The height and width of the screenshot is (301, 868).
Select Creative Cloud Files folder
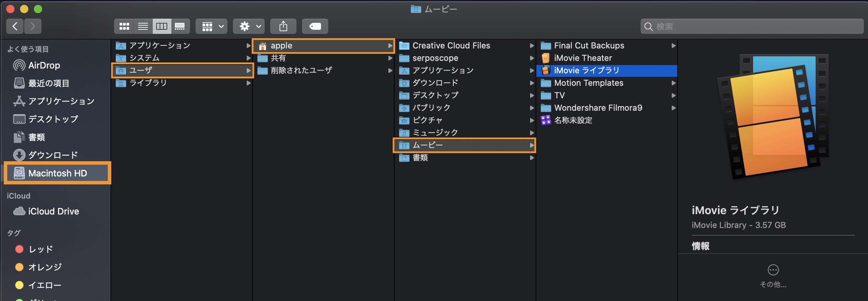click(x=465, y=46)
